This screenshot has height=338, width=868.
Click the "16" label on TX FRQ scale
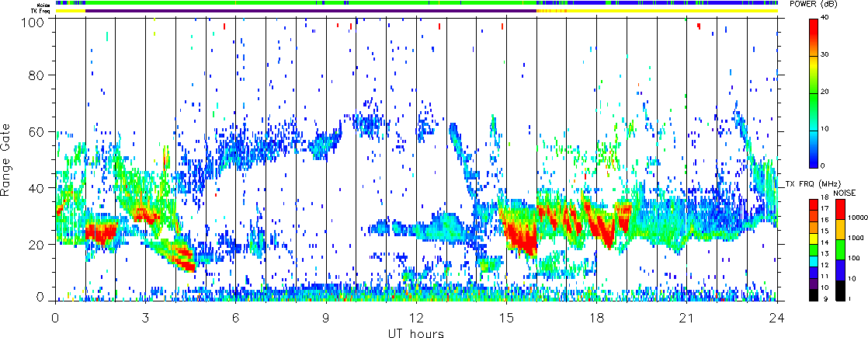point(825,220)
